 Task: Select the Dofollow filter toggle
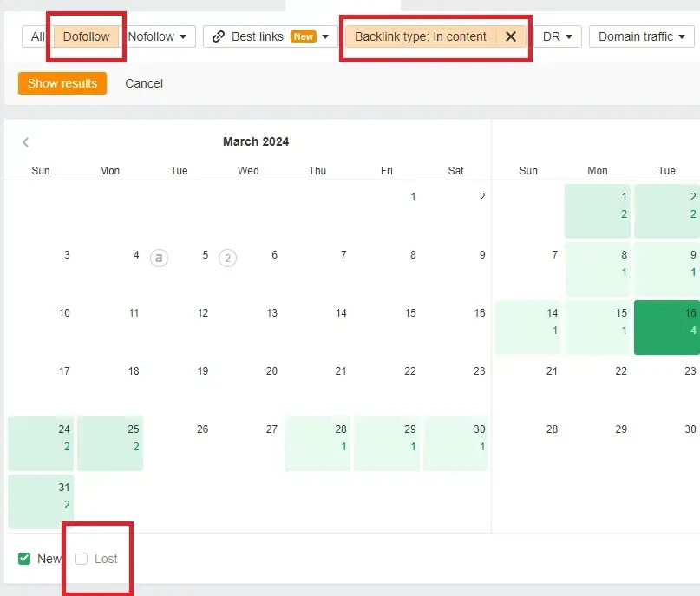point(86,36)
